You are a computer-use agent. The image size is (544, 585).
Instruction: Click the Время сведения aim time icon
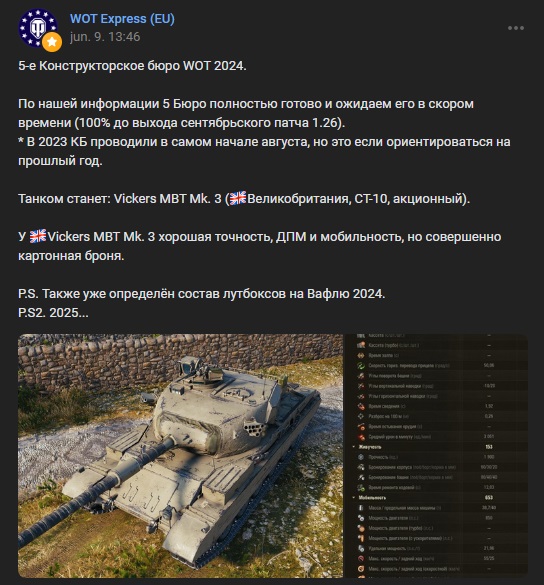pyautogui.click(x=361, y=406)
